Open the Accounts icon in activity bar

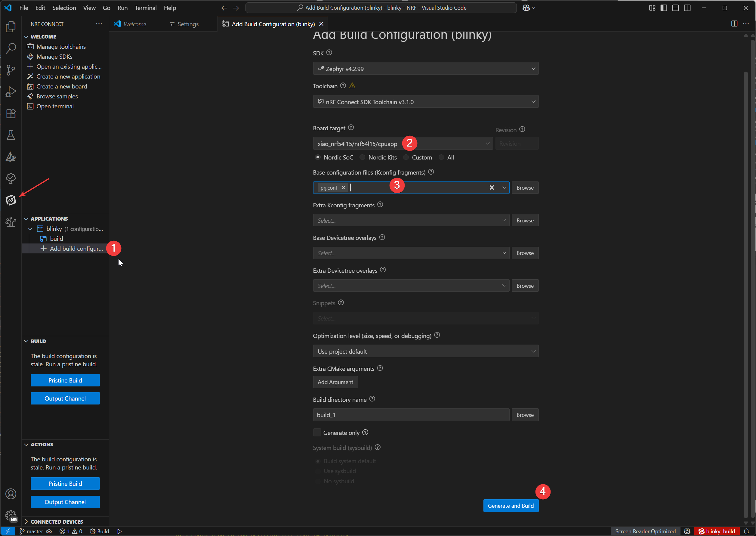click(x=11, y=494)
